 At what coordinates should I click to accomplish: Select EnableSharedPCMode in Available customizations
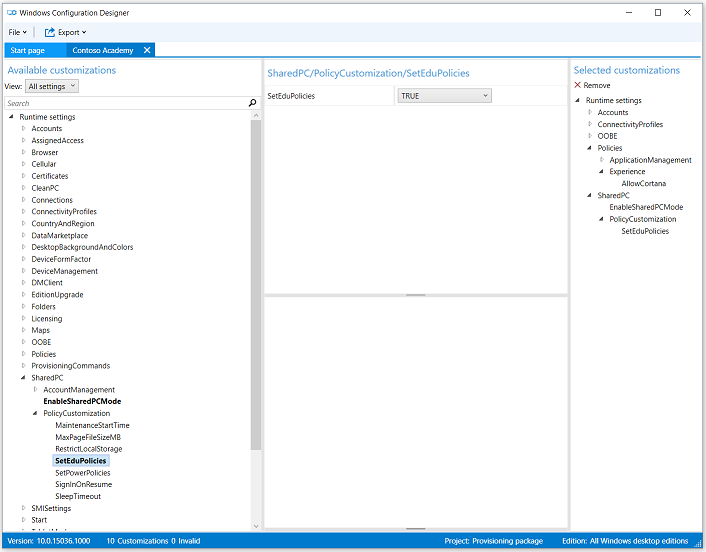click(82, 401)
